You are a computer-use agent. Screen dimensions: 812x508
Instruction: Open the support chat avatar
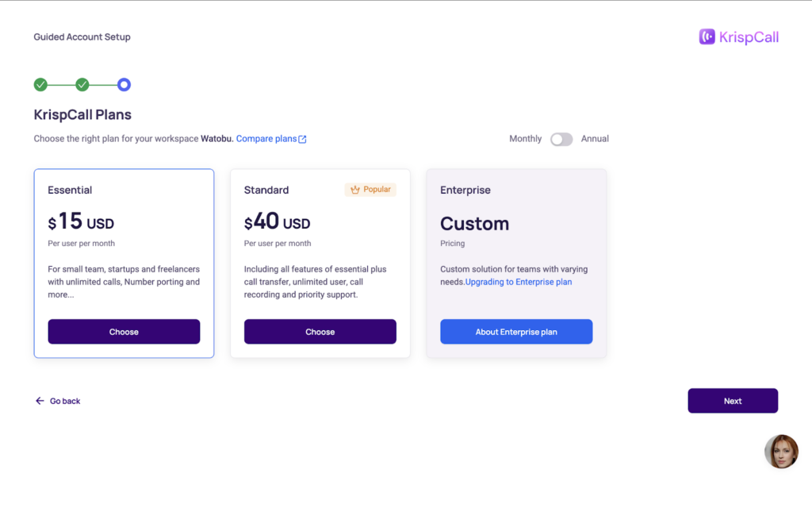click(781, 452)
